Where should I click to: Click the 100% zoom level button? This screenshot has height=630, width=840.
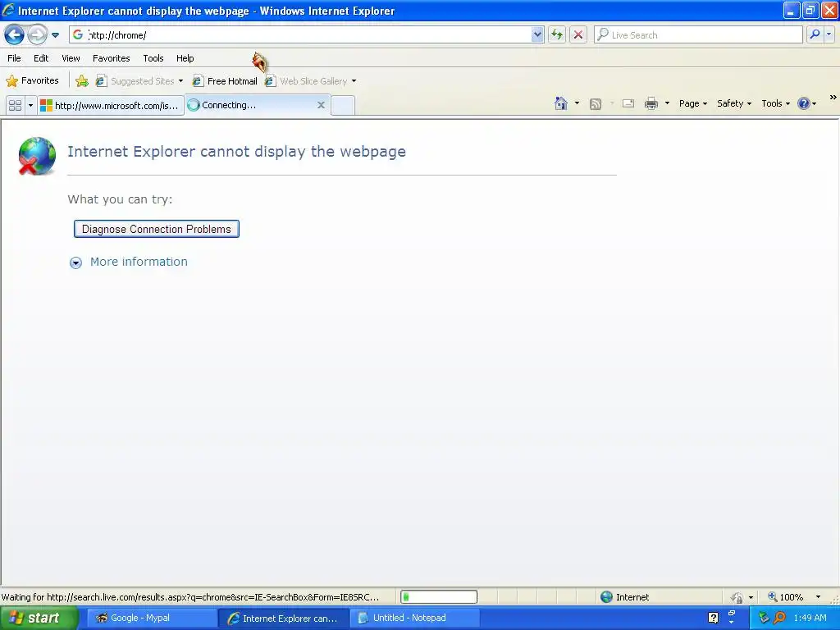click(x=785, y=597)
